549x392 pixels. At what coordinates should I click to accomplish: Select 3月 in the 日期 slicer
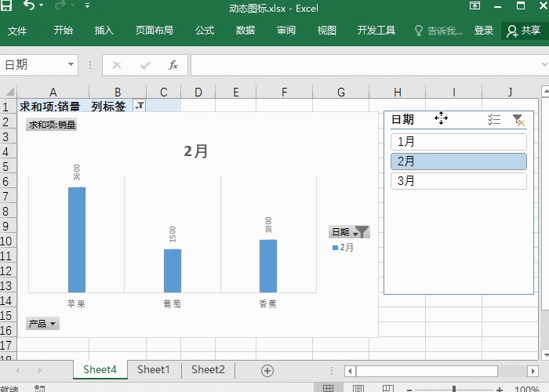click(x=459, y=181)
